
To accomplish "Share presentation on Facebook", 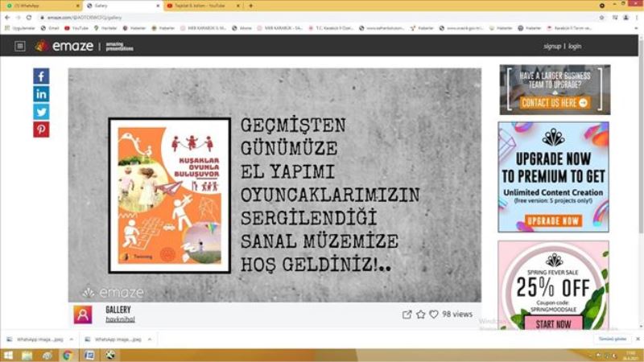I will 41,76.
